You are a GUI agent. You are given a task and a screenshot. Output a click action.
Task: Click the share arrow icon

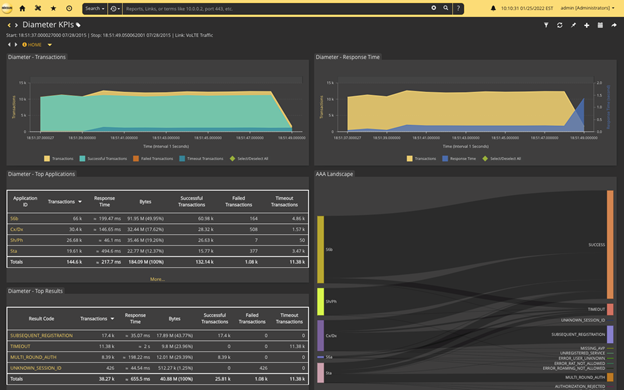click(x=614, y=25)
